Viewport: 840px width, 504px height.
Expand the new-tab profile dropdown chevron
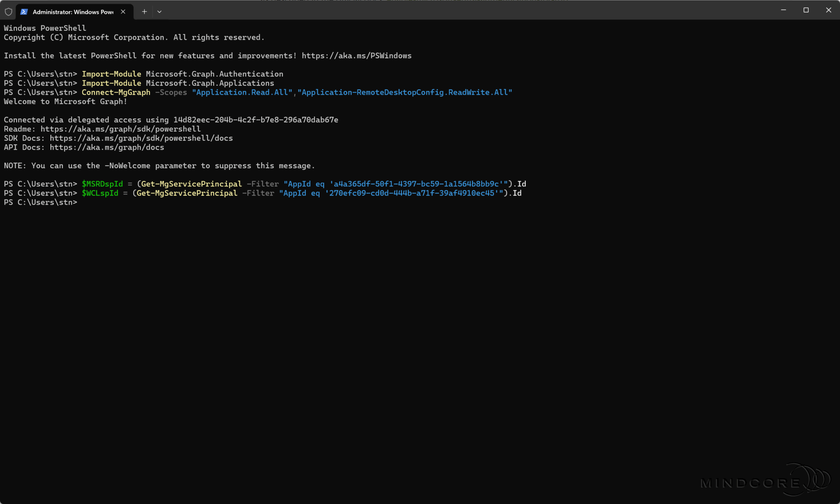[x=160, y=12]
